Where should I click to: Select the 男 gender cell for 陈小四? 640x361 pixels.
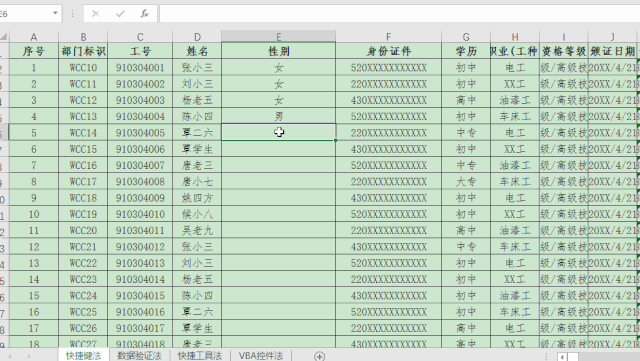click(x=278, y=116)
